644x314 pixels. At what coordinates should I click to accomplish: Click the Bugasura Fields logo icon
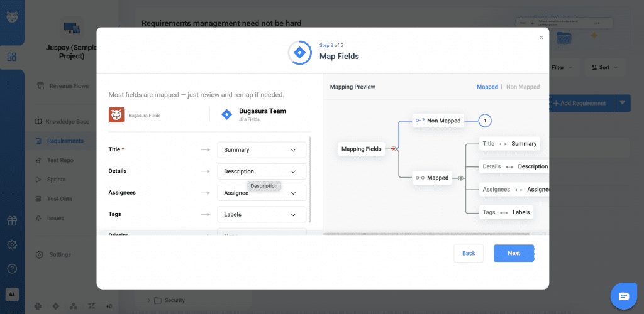click(116, 114)
